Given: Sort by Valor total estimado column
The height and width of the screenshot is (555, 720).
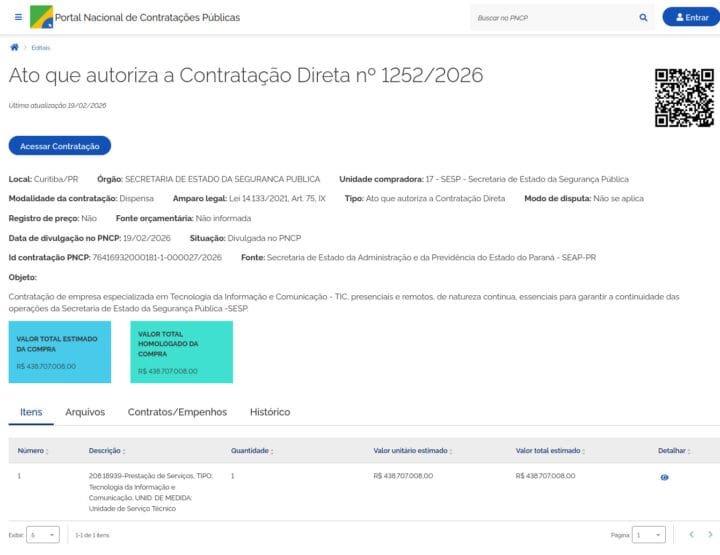Looking at the screenshot, I should (549, 451).
